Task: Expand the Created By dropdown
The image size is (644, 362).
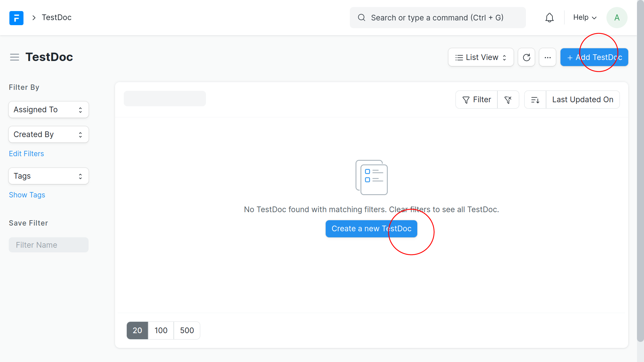Action: click(x=48, y=134)
